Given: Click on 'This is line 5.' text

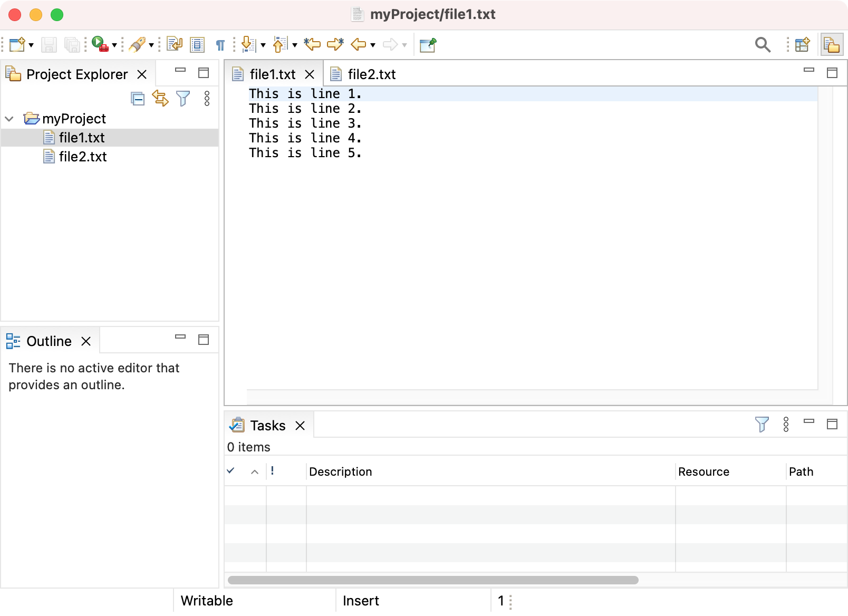Looking at the screenshot, I should pyautogui.click(x=305, y=153).
